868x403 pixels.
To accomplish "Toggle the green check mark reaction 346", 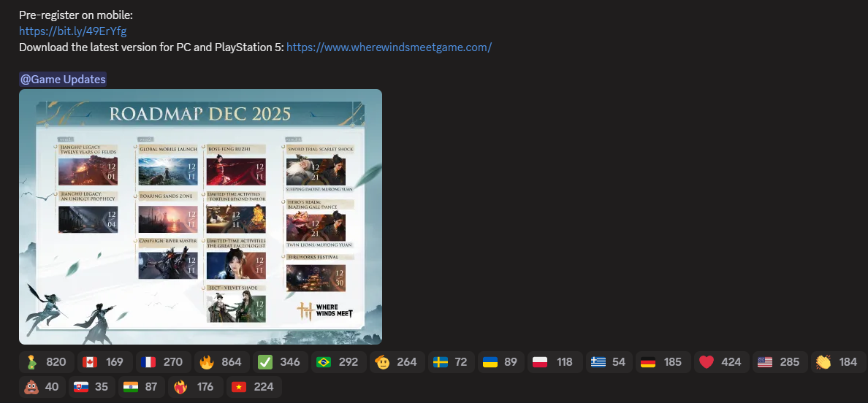I will click(x=280, y=362).
